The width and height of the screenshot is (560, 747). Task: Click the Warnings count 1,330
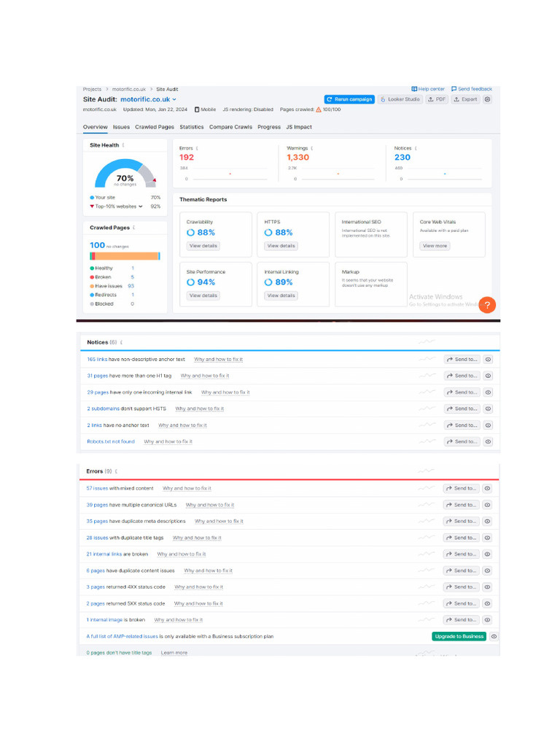297,158
